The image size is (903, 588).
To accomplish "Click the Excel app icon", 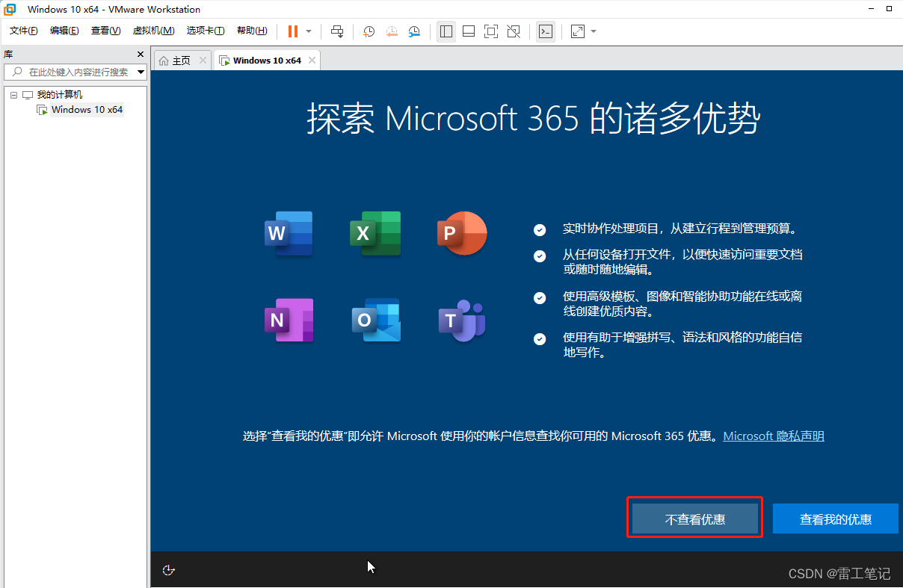I will (375, 234).
